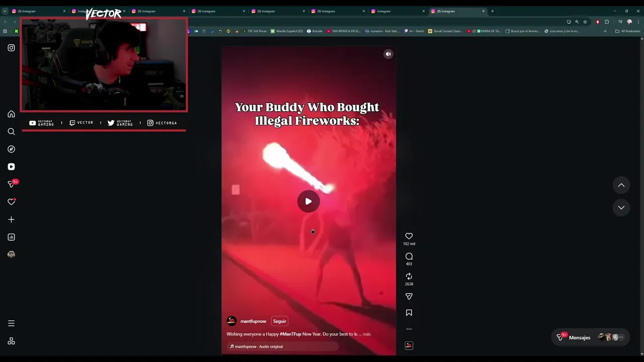
Task: Open a new browser tab with plus
Action: tap(493, 11)
